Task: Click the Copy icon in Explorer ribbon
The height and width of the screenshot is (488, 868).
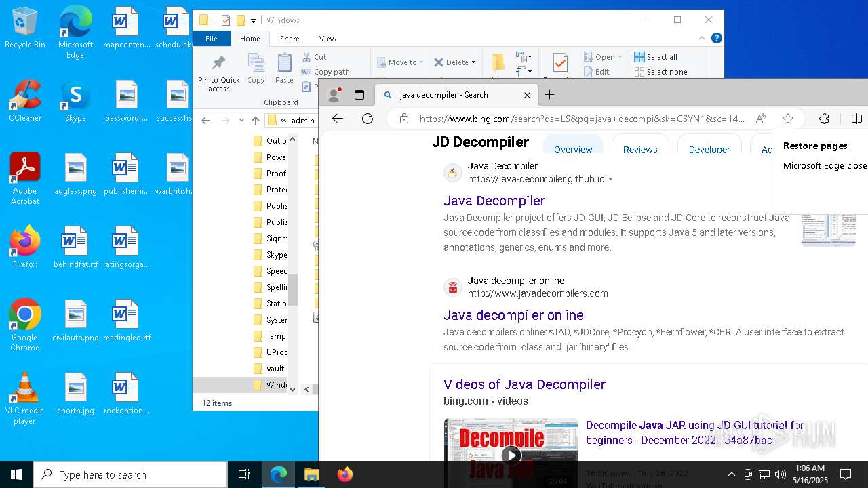Action: [256, 68]
